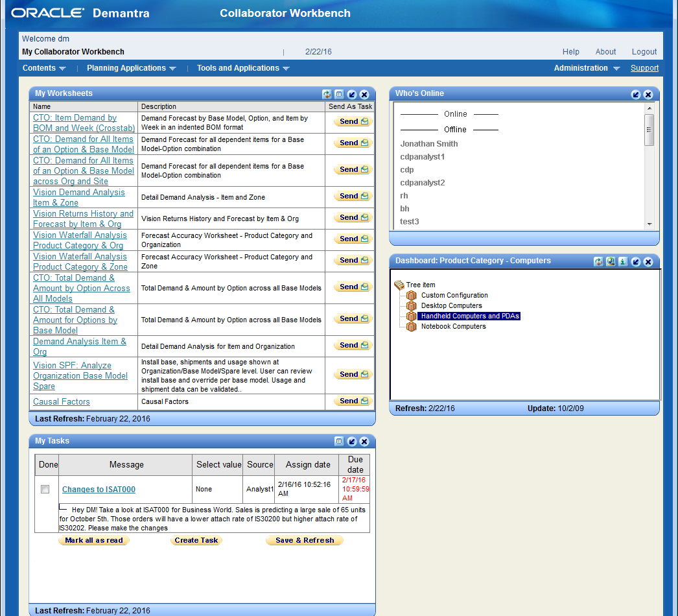The width and height of the screenshot is (678, 616).
Task: Close the Who's Online panel
Action: click(x=648, y=94)
